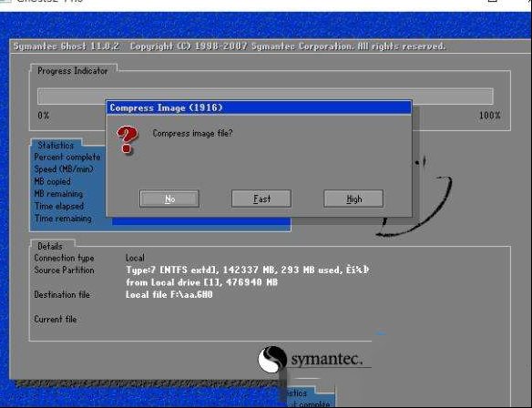Click the 'Current file' label
The width and height of the screenshot is (532, 408).
56,319
